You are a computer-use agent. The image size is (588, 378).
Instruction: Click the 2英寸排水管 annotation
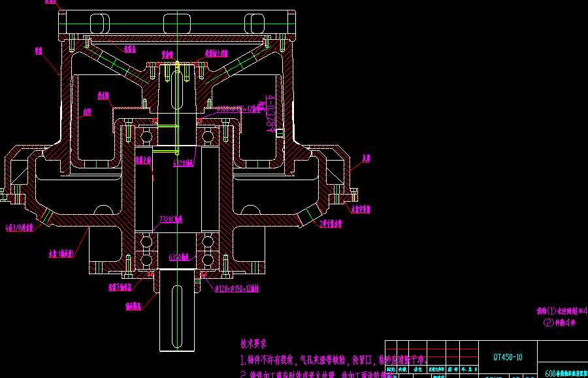click(331, 224)
